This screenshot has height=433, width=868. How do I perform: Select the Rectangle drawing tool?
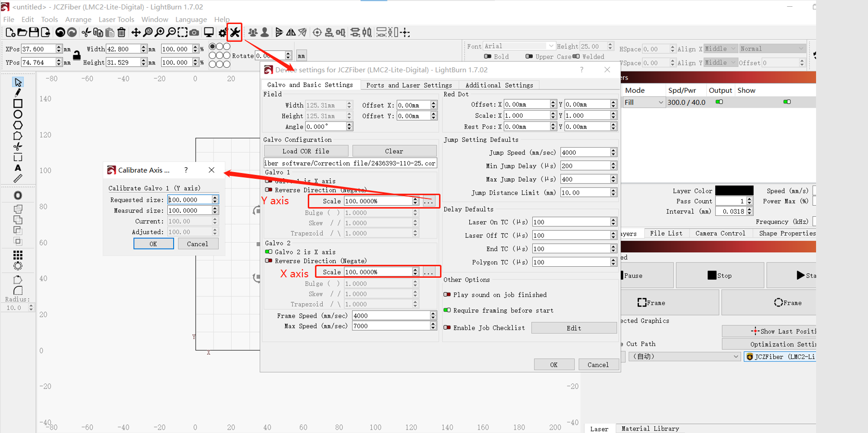18,104
